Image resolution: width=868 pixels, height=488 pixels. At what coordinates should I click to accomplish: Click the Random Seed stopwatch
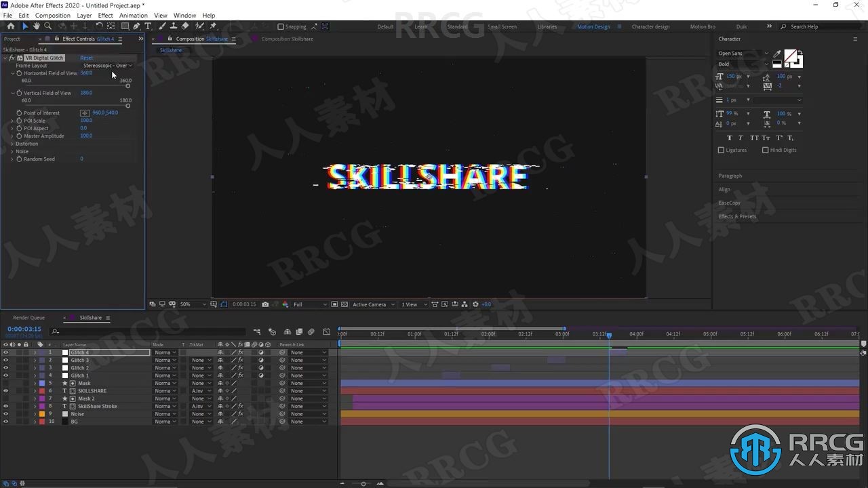point(19,159)
